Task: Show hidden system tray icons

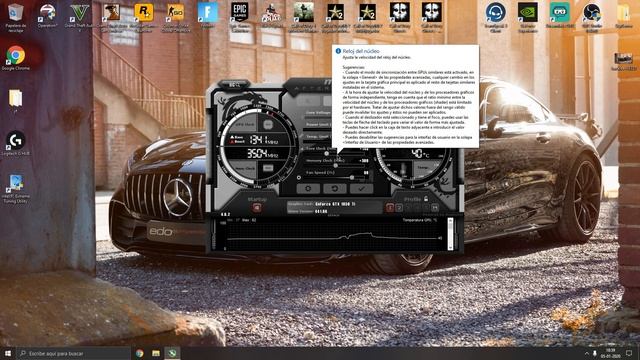Action: pos(587,353)
